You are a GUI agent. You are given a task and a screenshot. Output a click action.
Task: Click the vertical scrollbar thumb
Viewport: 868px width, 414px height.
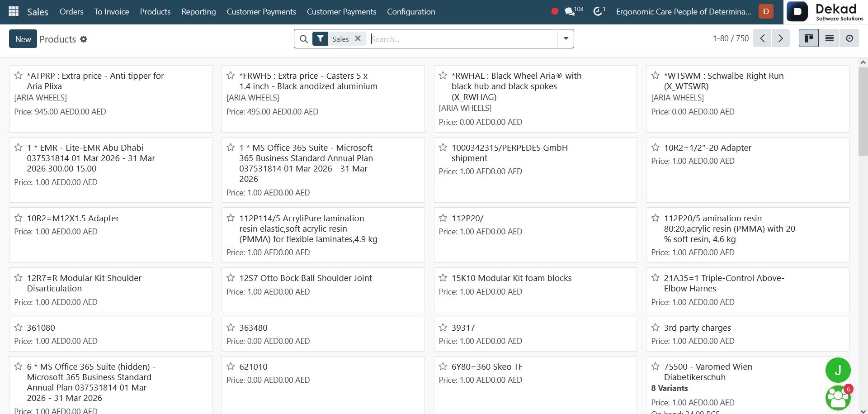tap(863, 111)
